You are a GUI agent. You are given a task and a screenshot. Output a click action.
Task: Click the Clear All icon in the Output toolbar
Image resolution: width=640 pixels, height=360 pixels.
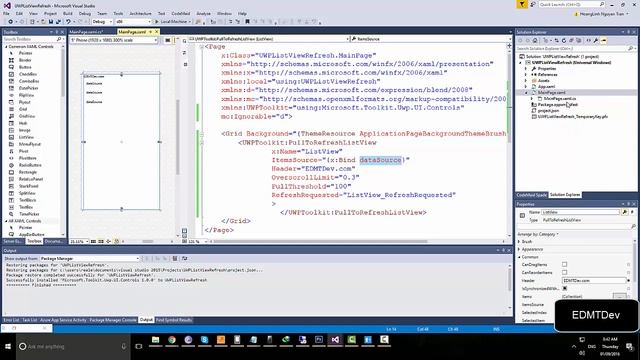175,258
